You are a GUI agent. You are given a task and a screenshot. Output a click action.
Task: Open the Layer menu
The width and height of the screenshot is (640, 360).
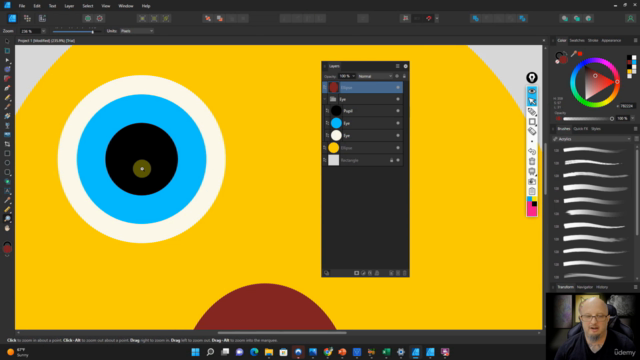69,6
